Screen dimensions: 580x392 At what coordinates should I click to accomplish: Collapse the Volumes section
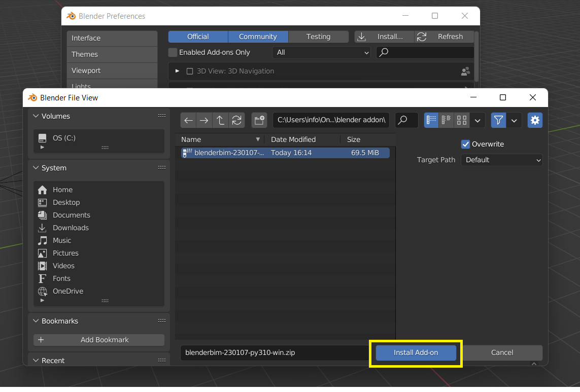pyautogui.click(x=36, y=116)
